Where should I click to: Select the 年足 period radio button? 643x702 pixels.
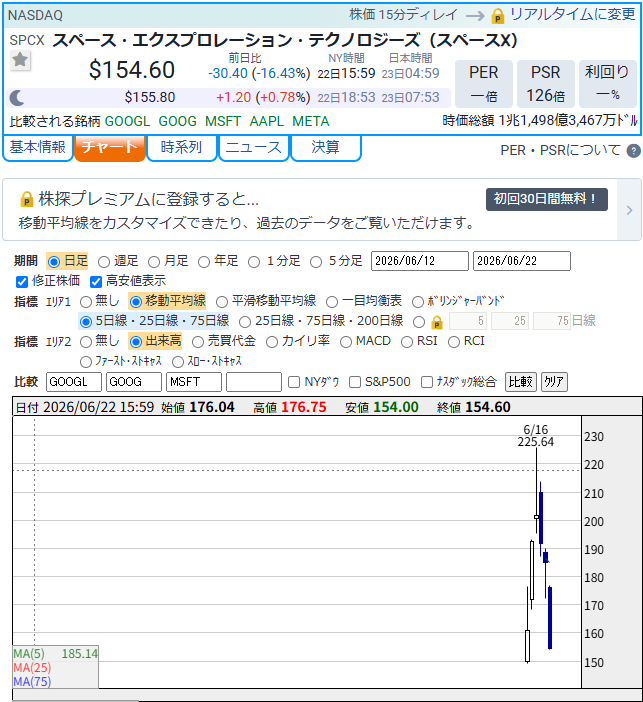[x=204, y=261]
